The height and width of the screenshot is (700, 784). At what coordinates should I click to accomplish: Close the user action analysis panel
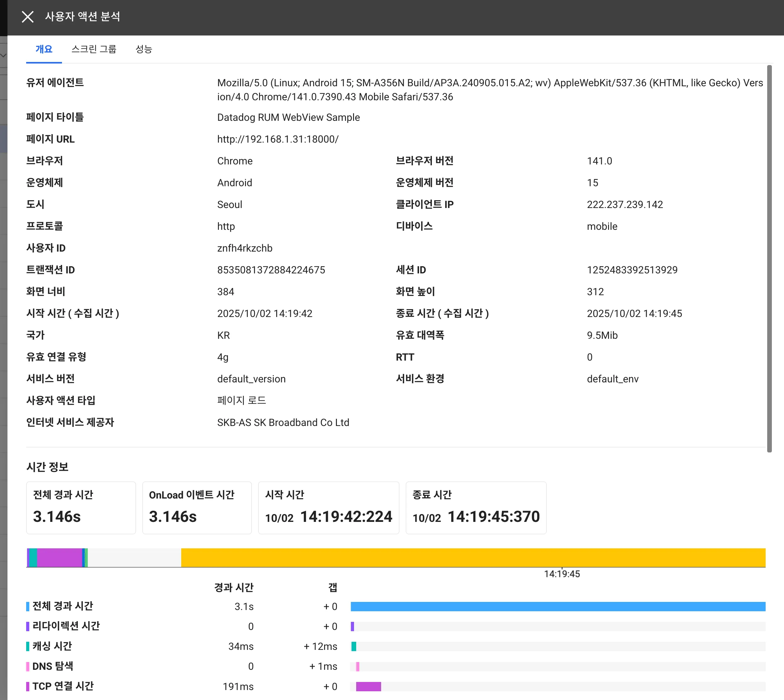click(x=28, y=17)
